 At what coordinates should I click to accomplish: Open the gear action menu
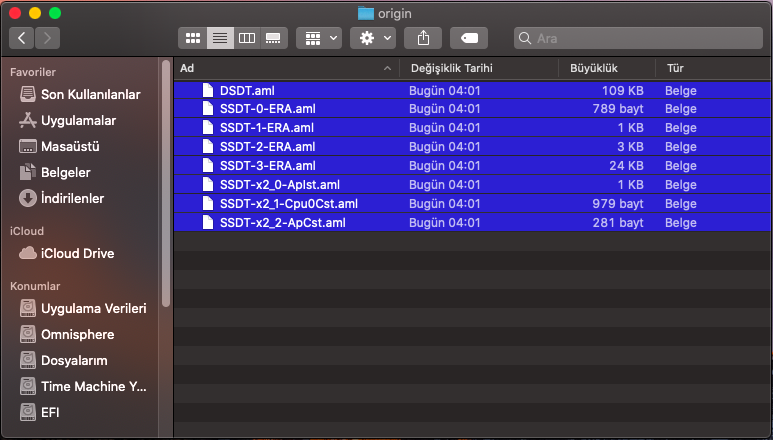point(373,38)
